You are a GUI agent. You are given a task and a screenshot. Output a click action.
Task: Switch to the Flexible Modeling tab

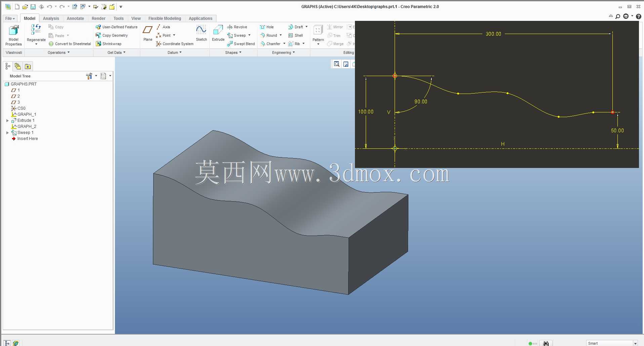coord(165,19)
